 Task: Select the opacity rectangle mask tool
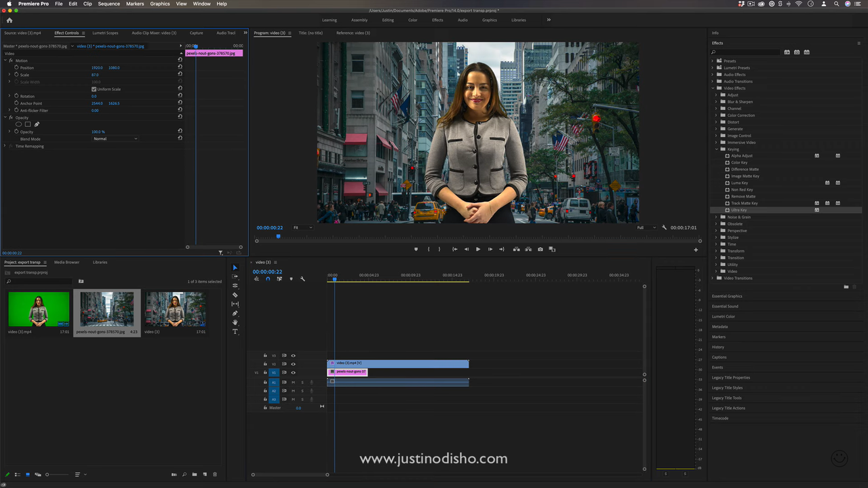tap(28, 124)
